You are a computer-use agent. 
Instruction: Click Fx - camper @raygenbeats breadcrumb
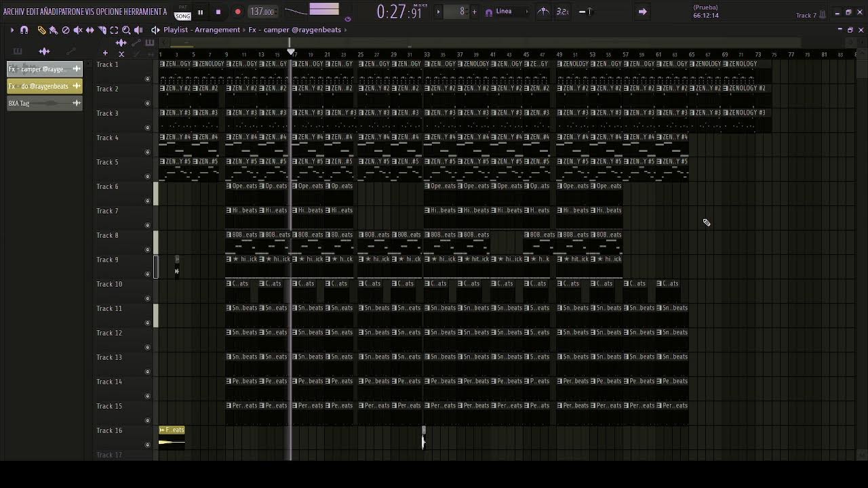pos(294,30)
